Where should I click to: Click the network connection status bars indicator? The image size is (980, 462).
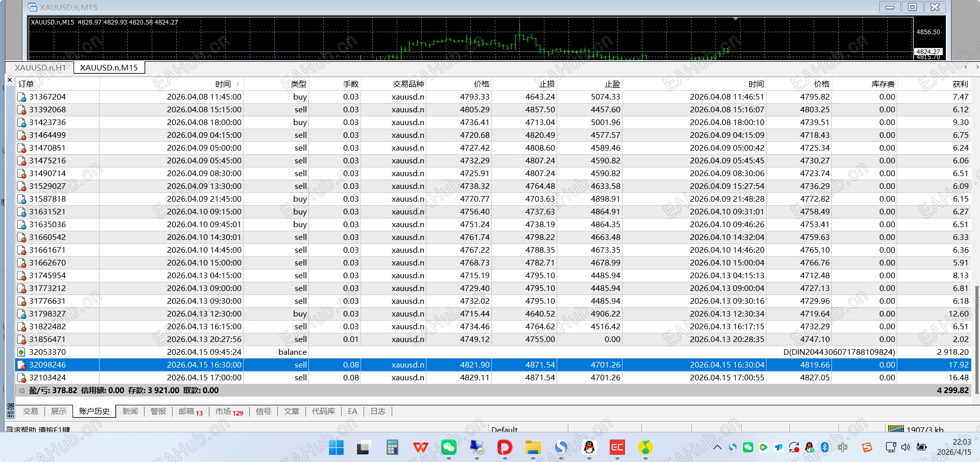[895, 429]
